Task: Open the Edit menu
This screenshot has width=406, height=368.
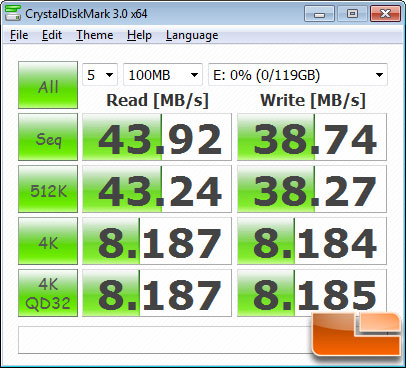Action: coord(52,35)
